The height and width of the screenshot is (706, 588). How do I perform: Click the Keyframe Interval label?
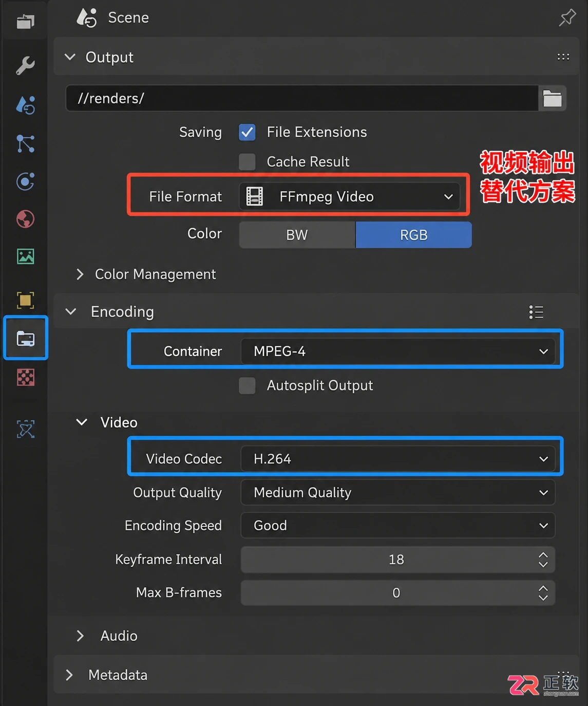[168, 559]
